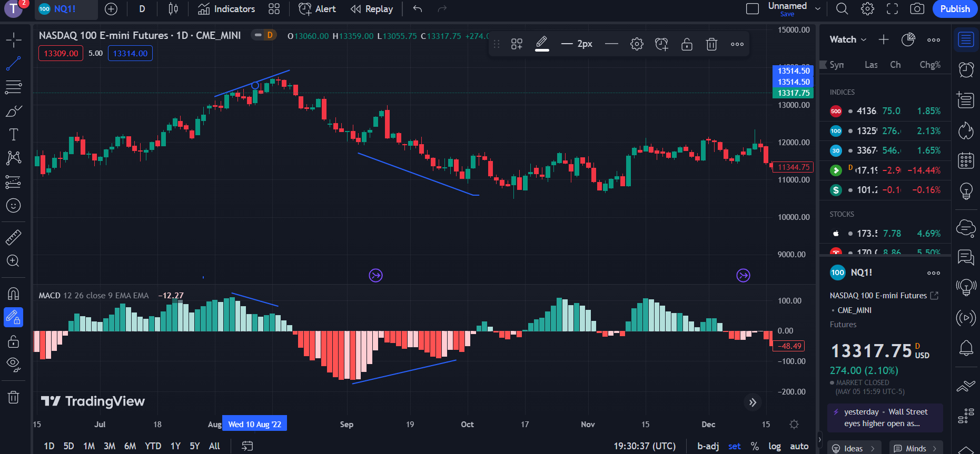Screen dimensions: 980x454
Task: Open the layout setup square icon
Action: point(753,9)
